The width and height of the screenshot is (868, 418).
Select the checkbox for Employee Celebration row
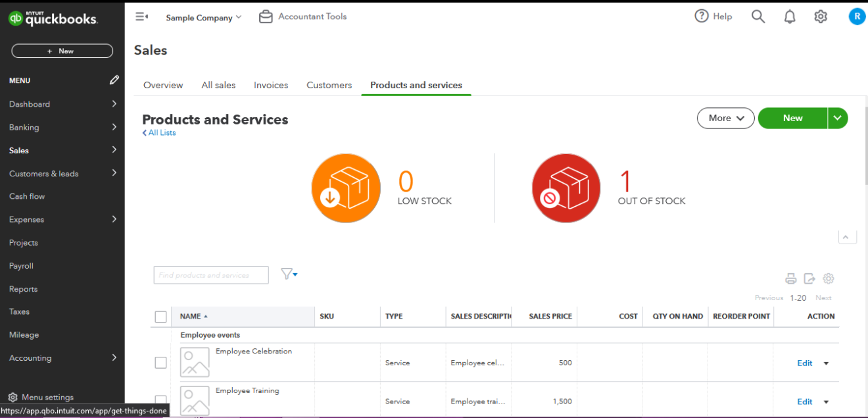pos(160,362)
